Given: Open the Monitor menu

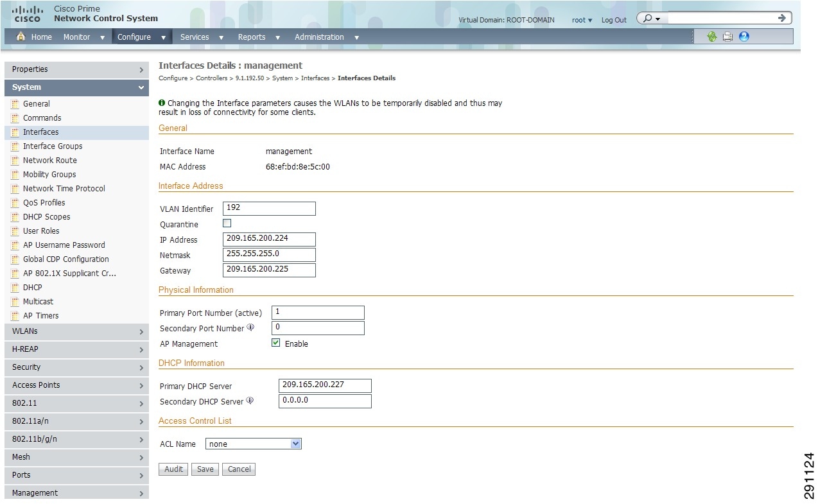Looking at the screenshot, I should point(76,37).
